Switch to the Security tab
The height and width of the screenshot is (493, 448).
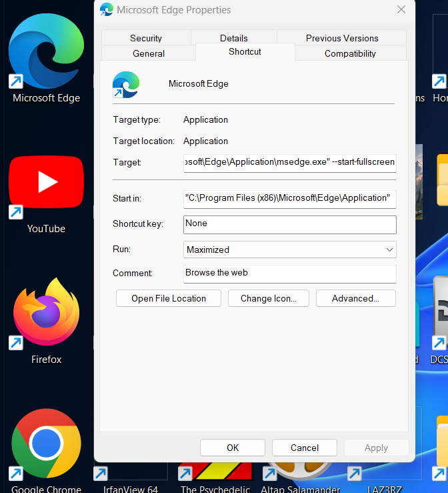point(146,38)
